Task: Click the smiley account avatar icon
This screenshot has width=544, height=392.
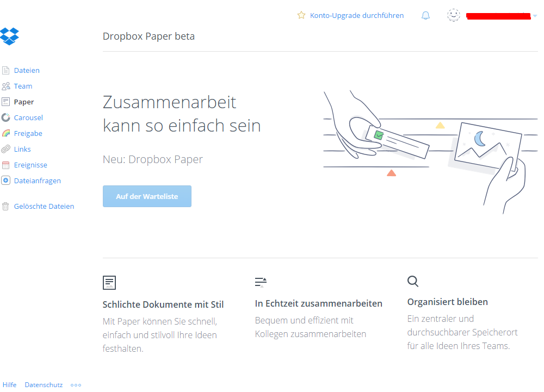Action: coord(453,15)
